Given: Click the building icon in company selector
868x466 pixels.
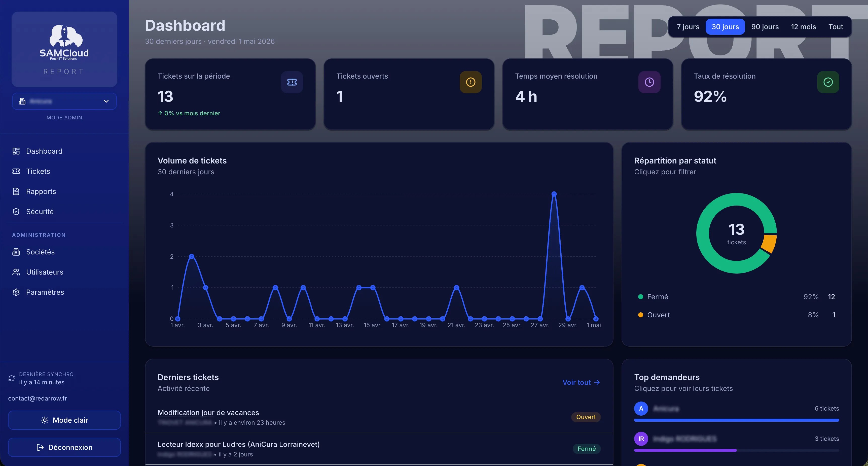Looking at the screenshot, I should (22, 101).
